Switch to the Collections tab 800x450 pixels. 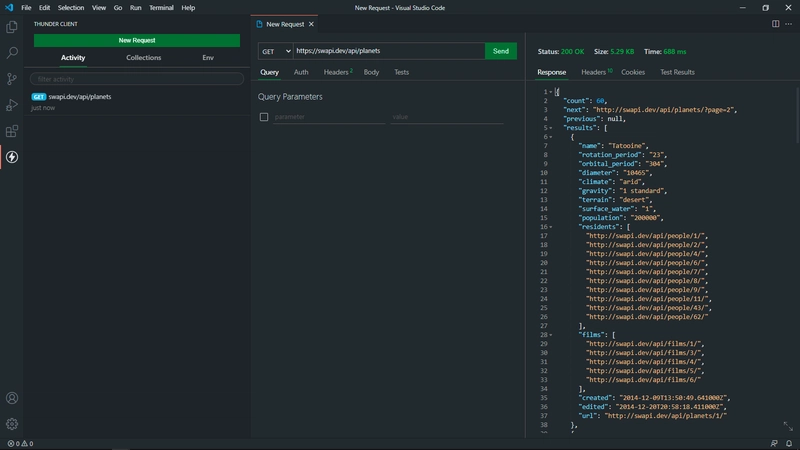(x=144, y=58)
